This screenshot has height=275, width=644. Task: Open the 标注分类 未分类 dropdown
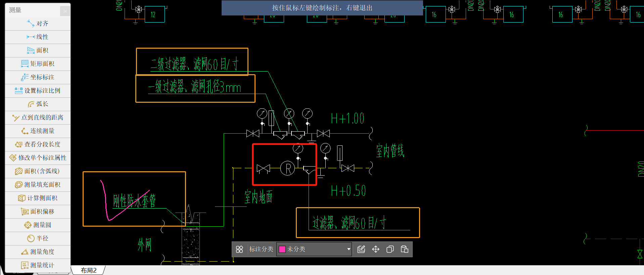pyautogui.click(x=314, y=249)
